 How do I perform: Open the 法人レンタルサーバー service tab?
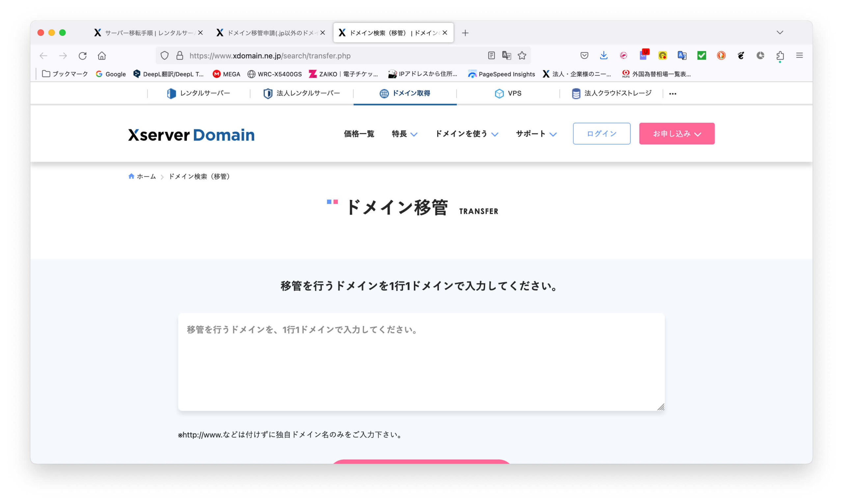coord(302,93)
